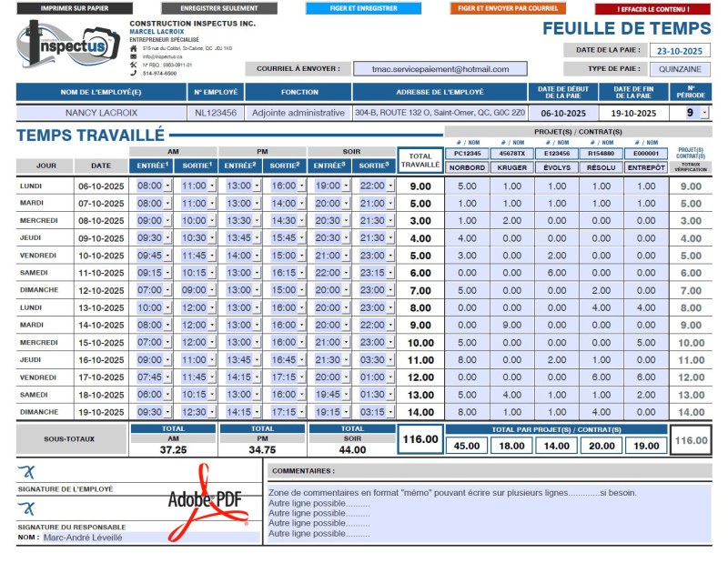Screen dimensions: 728x563
Task: Click the Commentaires memo text area
Action: pyautogui.click(x=490, y=513)
